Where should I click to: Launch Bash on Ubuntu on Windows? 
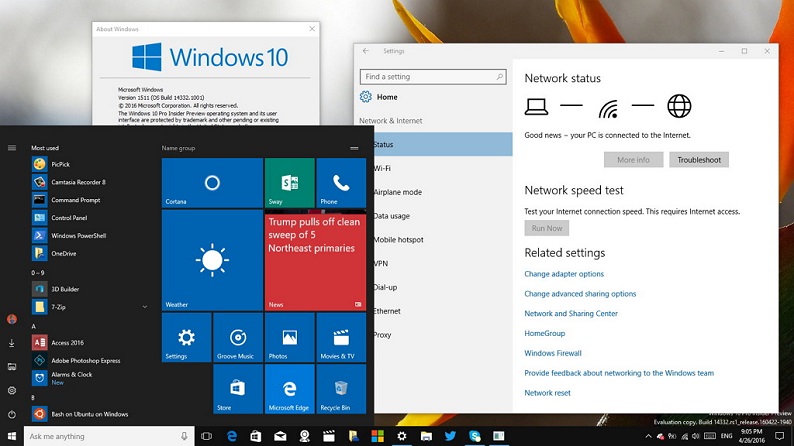pyautogui.click(x=90, y=414)
